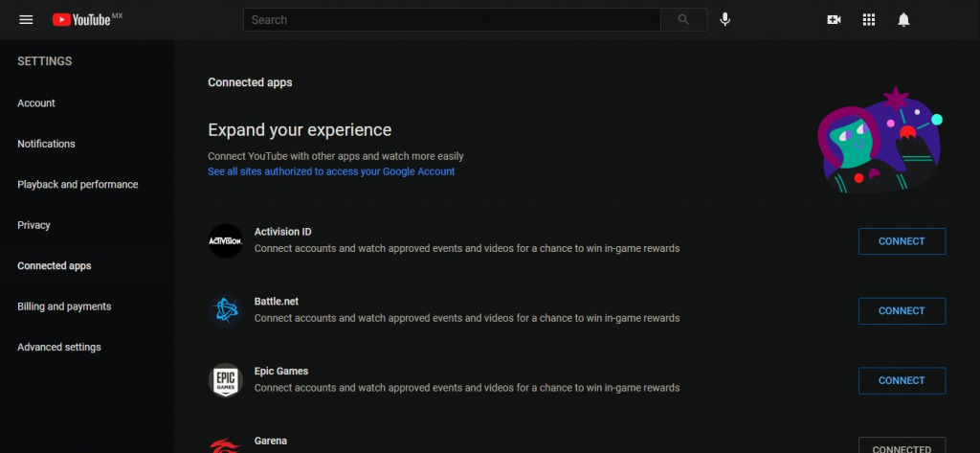This screenshot has height=453, width=980.
Task: Connect the Epic Games account
Action: click(x=902, y=380)
